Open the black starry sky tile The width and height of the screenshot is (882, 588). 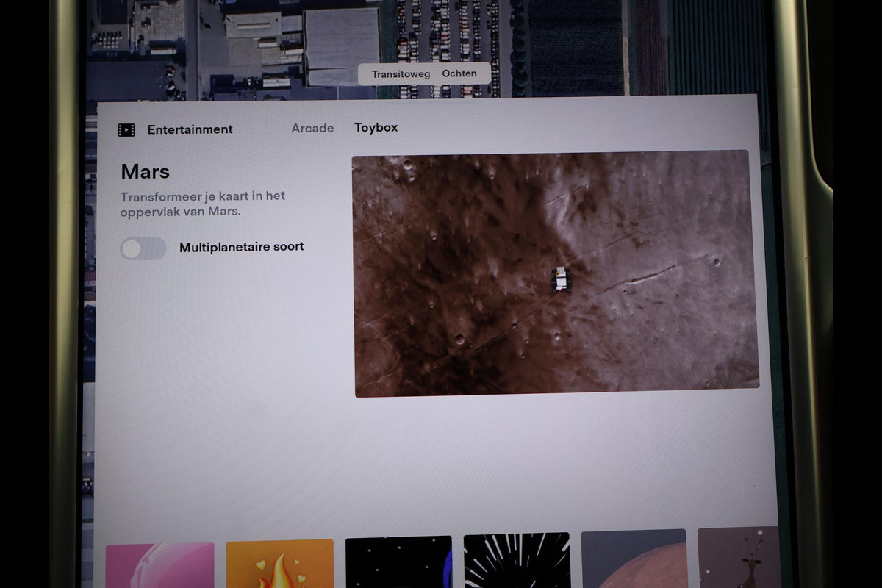pyautogui.click(x=398, y=562)
